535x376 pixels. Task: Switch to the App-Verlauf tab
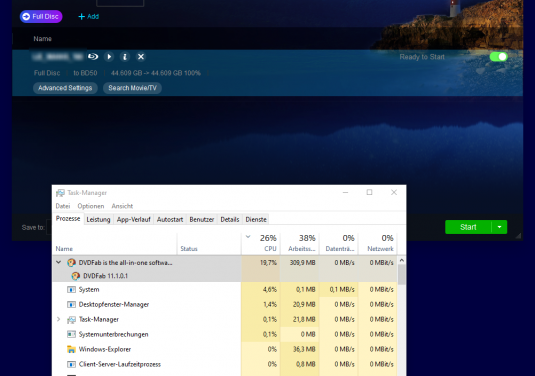click(x=133, y=219)
